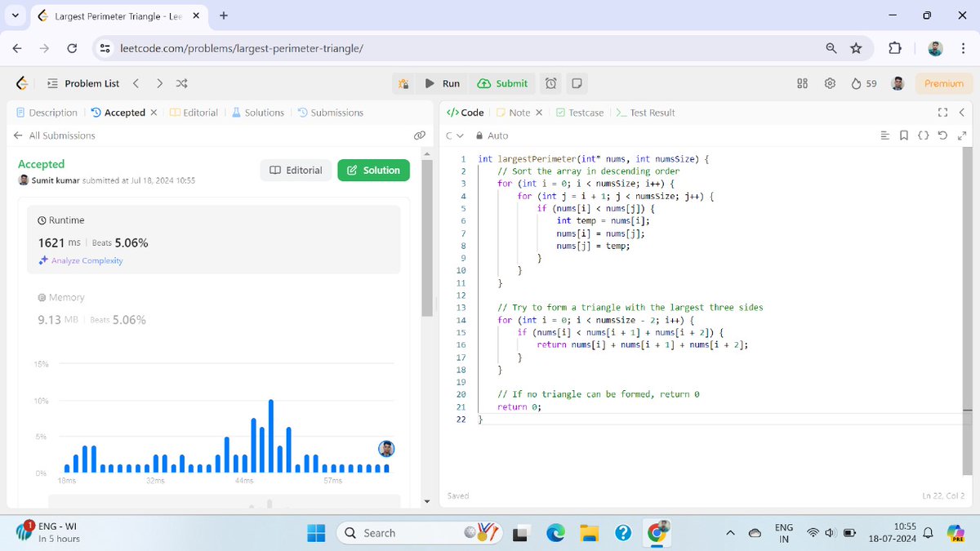Click the 10:55 clock in taskbar

tap(905, 527)
